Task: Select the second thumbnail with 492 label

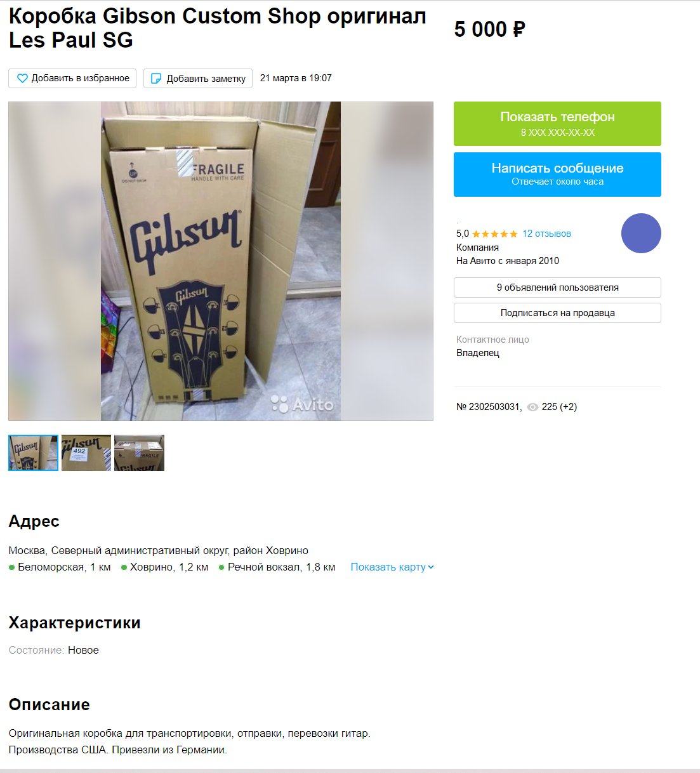Action: (x=86, y=453)
